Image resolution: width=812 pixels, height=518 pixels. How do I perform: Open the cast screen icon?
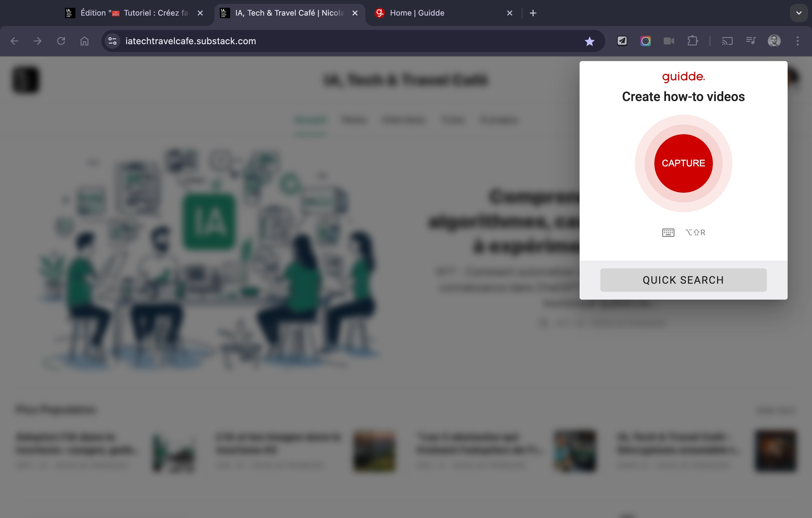pyautogui.click(x=727, y=41)
